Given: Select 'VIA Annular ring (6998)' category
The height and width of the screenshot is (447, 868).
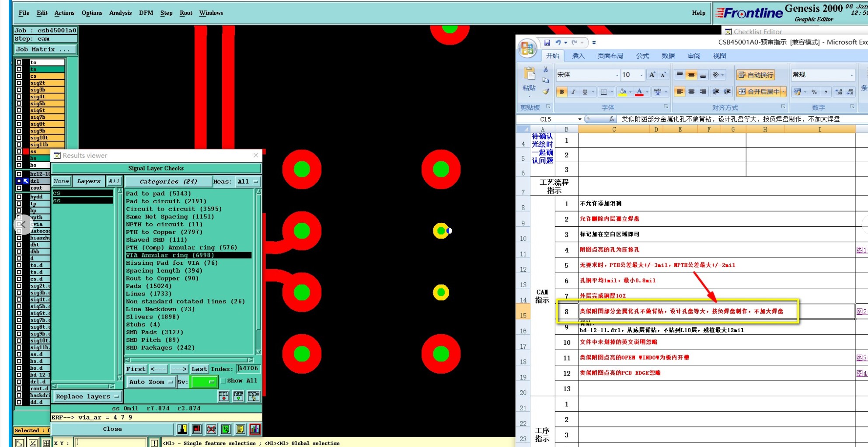Looking at the screenshot, I should (188, 255).
